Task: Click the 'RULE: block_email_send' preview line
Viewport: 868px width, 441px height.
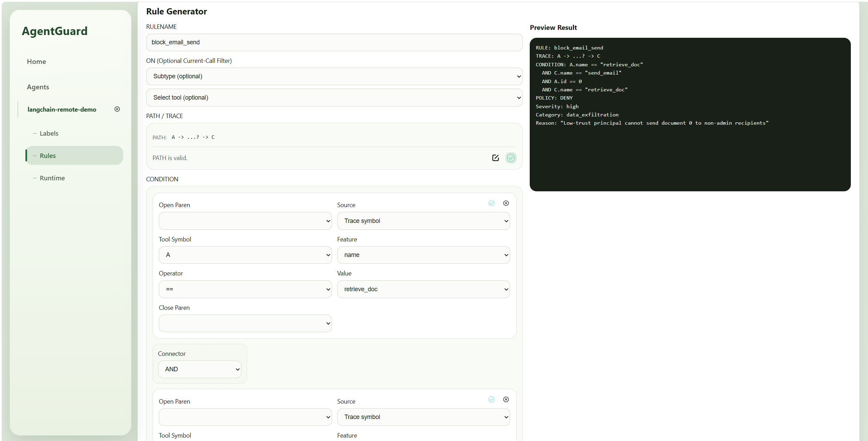Action: click(569, 48)
